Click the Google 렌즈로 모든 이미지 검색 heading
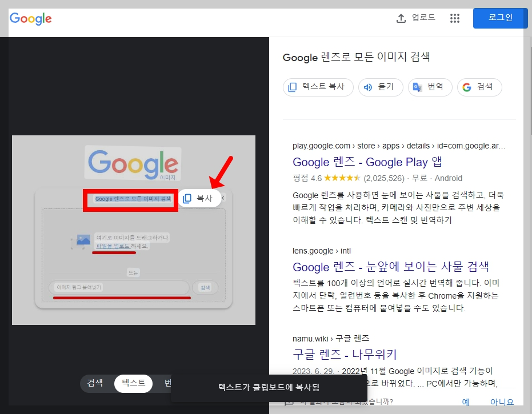The image size is (532, 414). coord(356,57)
